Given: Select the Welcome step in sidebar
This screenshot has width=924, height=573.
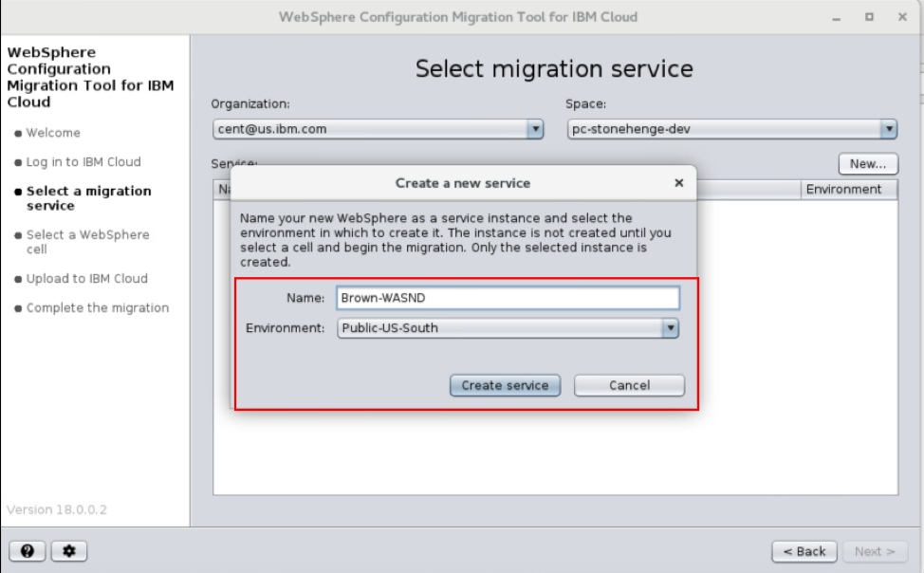Looking at the screenshot, I should (53, 133).
